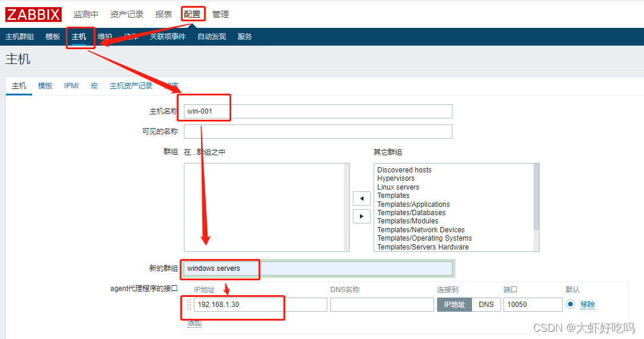Select Discovered hosts in other groups
644x339 pixels.
coord(404,170)
